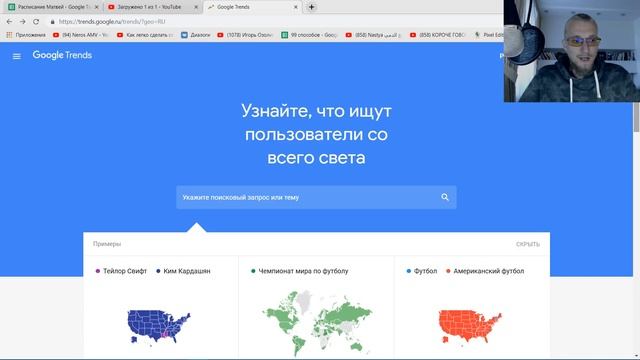
Task: Select the Google Trends browser tab
Action: pos(253,7)
